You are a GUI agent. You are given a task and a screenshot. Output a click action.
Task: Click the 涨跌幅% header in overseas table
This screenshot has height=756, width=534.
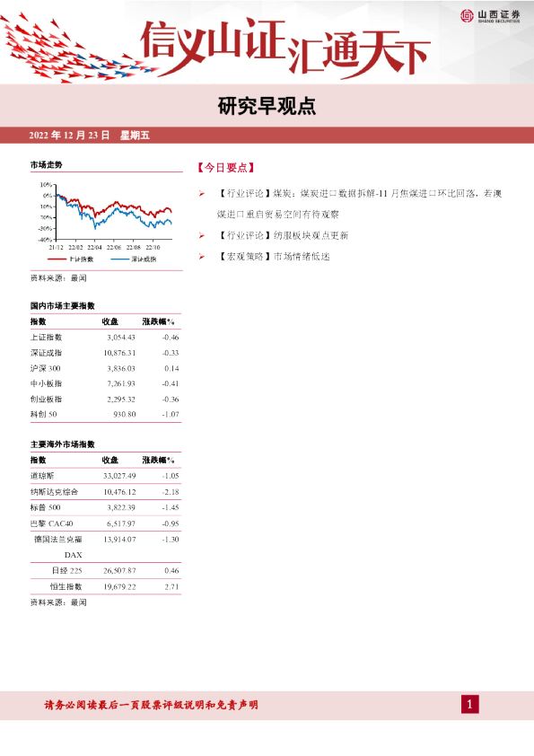tap(158, 461)
